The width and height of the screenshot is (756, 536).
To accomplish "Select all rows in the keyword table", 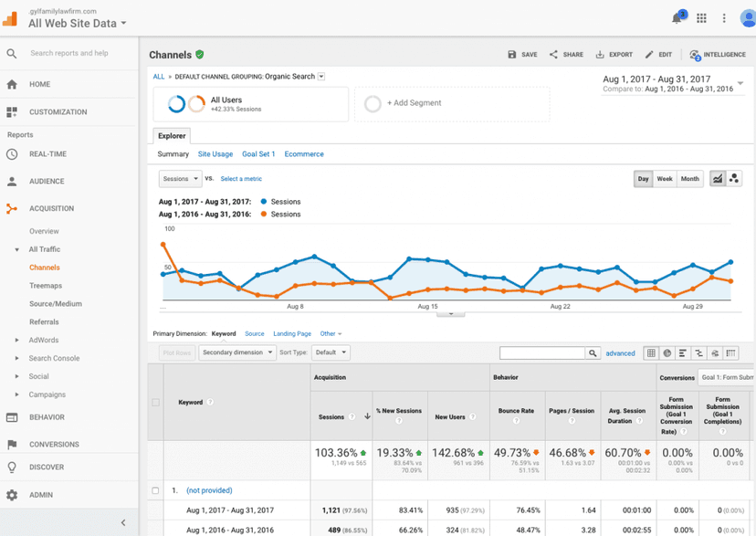I will 154,404.
